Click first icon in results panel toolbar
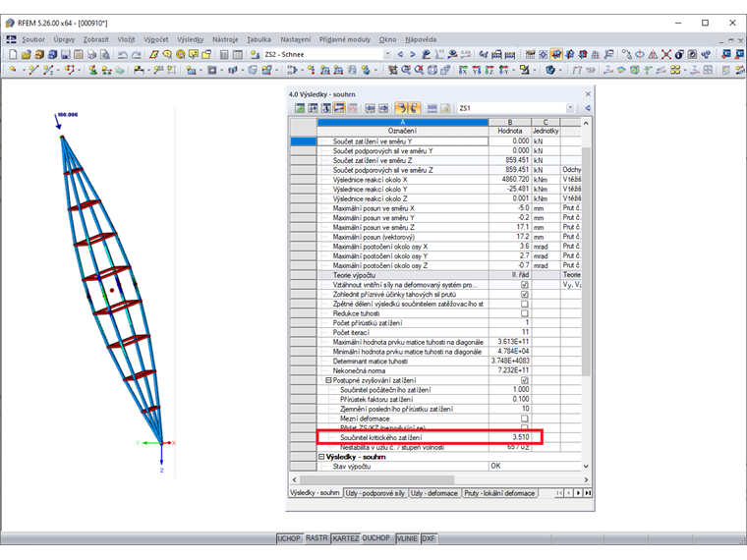 click(x=299, y=108)
